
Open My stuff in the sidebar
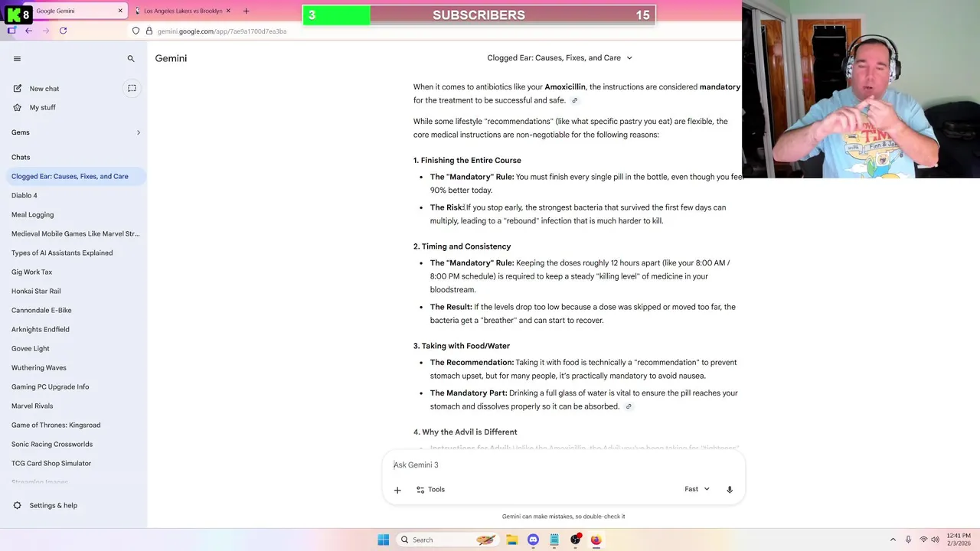(43, 108)
